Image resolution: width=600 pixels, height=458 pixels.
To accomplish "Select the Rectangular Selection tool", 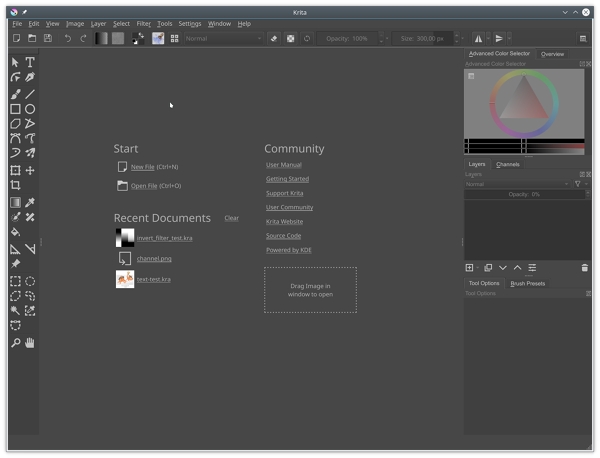I will 15,281.
